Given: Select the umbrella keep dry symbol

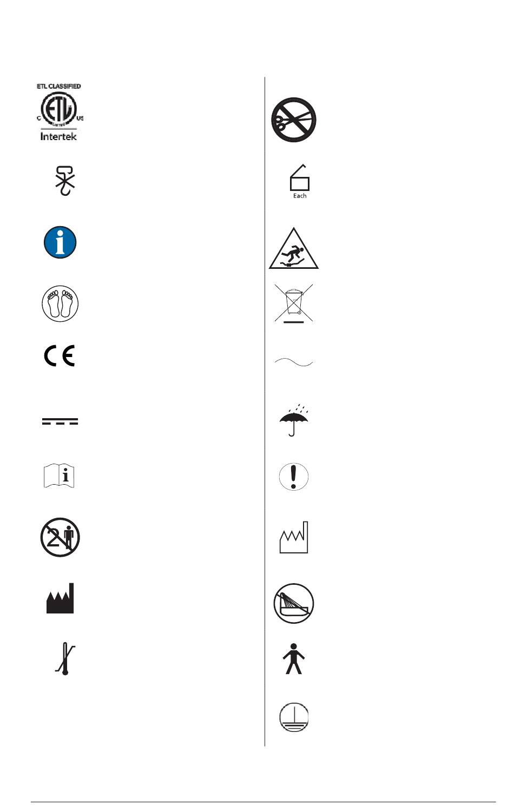Looking at the screenshot, I should point(294,420).
